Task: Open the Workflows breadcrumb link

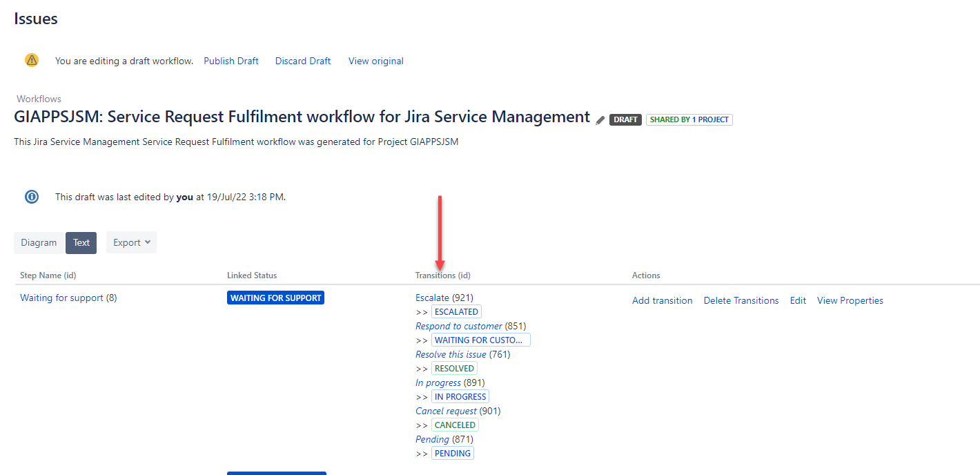Action: coord(38,99)
